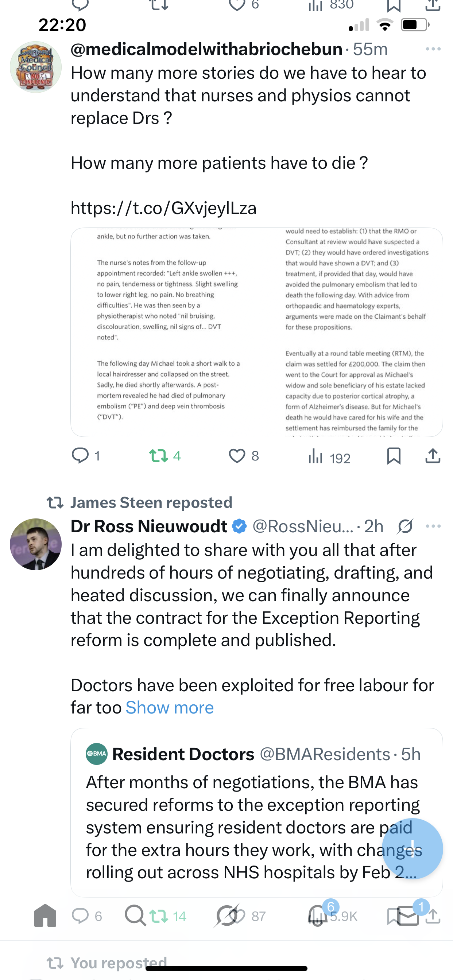Open the General Medical Council avatar profile
453x980 pixels.
pos(36,67)
